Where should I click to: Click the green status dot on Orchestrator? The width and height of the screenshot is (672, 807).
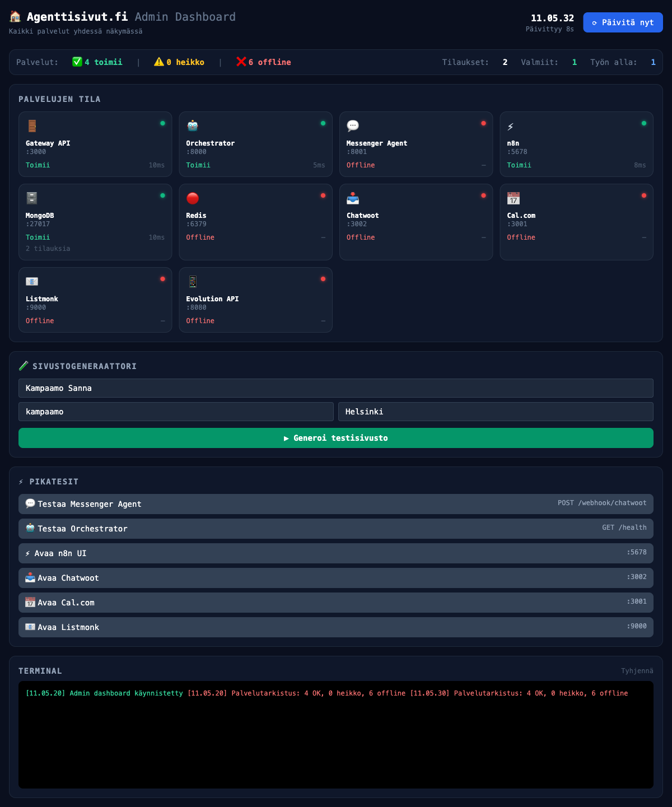pyautogui.click(x=323, y=123)
